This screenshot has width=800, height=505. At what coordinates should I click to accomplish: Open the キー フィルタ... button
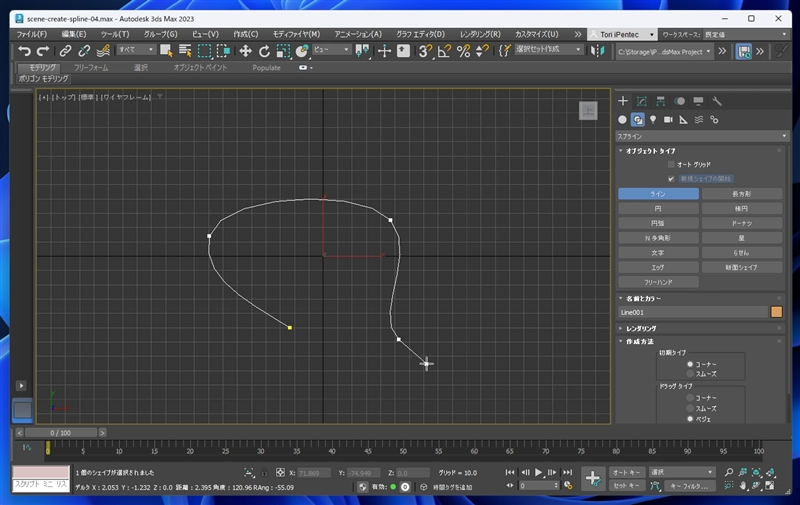pos(689,486)
